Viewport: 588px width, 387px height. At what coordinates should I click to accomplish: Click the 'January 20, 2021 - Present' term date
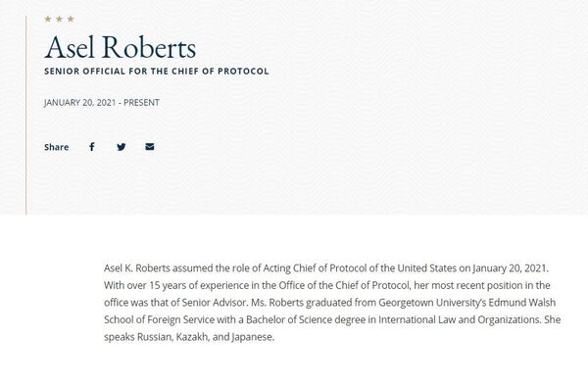[x=102, y=102]
